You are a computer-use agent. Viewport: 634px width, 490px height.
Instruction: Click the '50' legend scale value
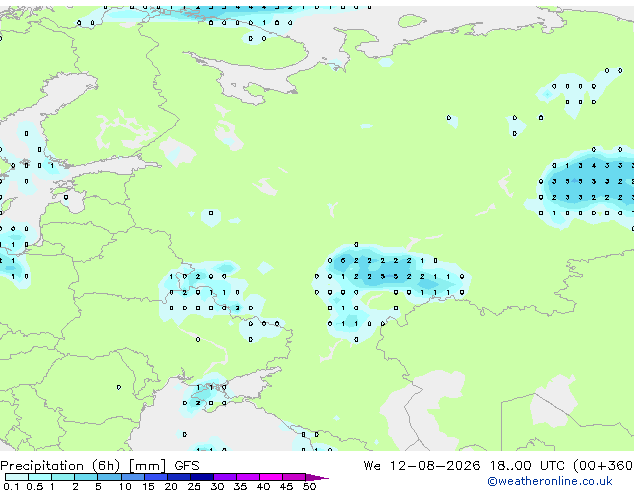tap(310, 486)
